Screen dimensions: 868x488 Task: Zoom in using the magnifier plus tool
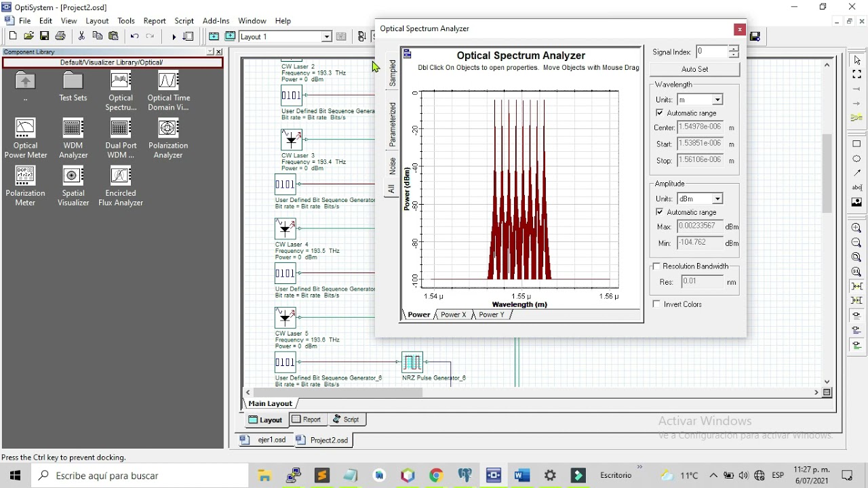click(x=856, y=228)
